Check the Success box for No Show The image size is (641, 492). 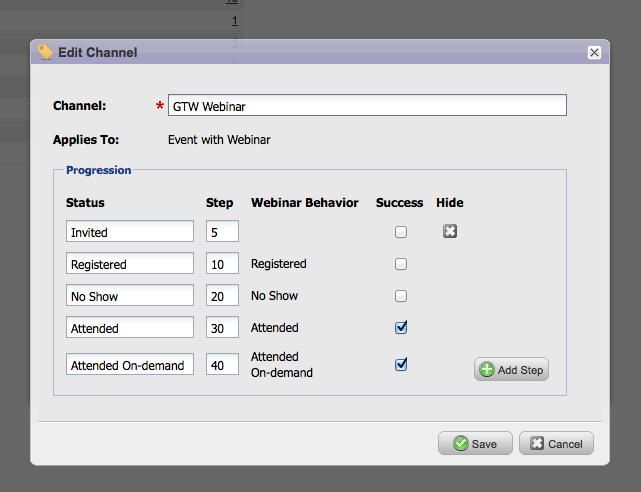click(401, 296)
